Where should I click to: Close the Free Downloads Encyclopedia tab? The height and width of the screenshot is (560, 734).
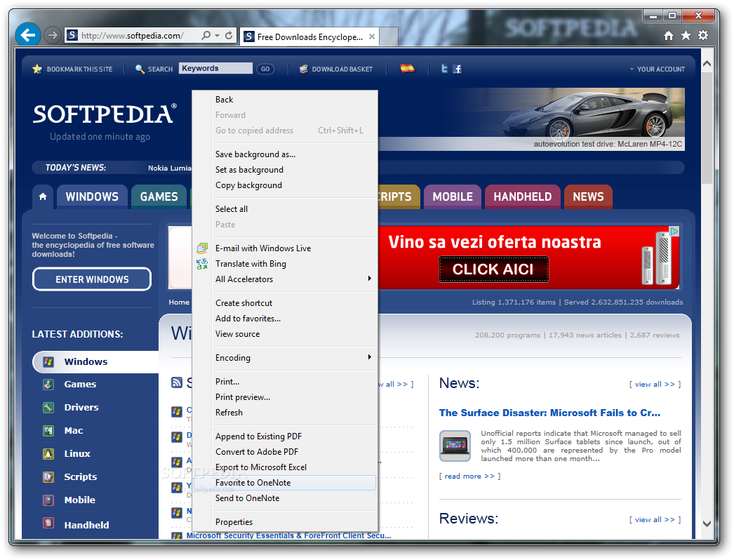coord(372,36)
